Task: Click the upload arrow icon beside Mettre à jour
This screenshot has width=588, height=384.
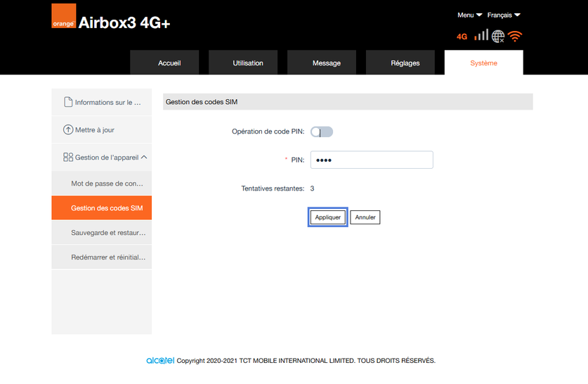Action: click(x=68, y=129)
